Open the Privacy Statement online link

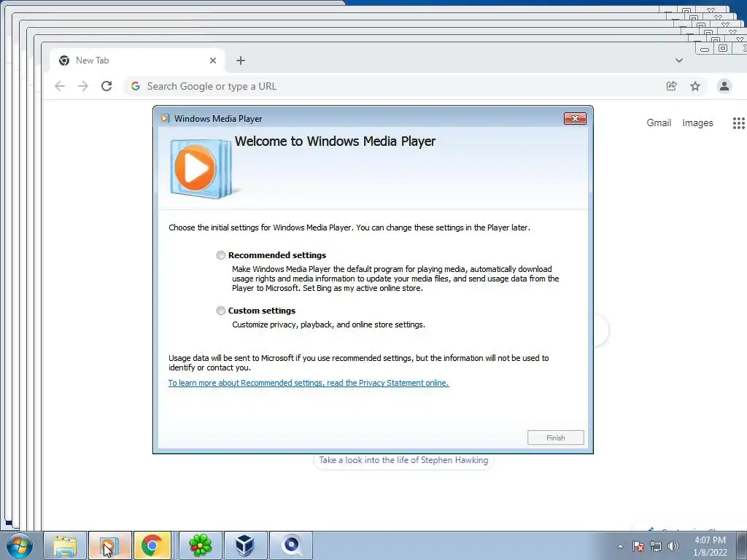[x=309, y=383]
